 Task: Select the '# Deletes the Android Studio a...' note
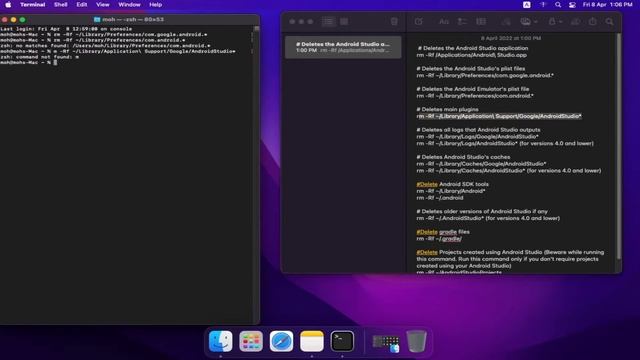(343, 47)
